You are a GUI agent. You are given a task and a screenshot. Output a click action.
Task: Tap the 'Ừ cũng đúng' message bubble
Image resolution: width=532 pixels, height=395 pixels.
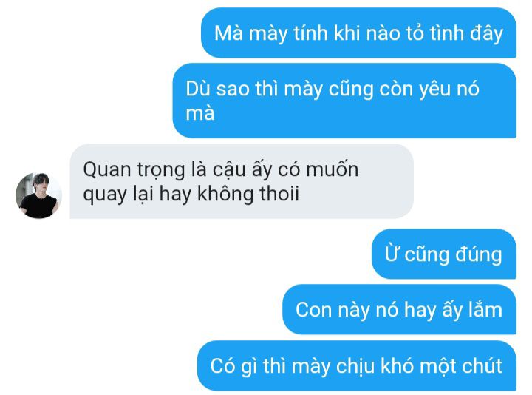[444, 254]
